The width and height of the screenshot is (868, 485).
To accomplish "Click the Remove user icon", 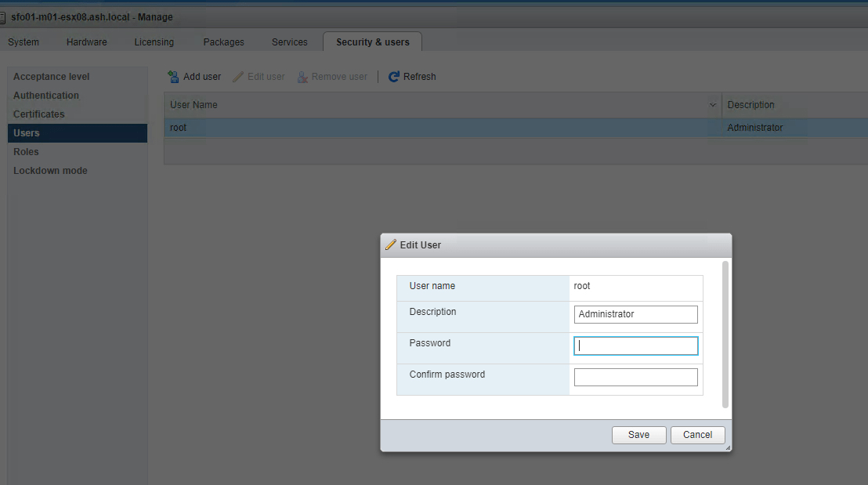I will tap(302, 76).
